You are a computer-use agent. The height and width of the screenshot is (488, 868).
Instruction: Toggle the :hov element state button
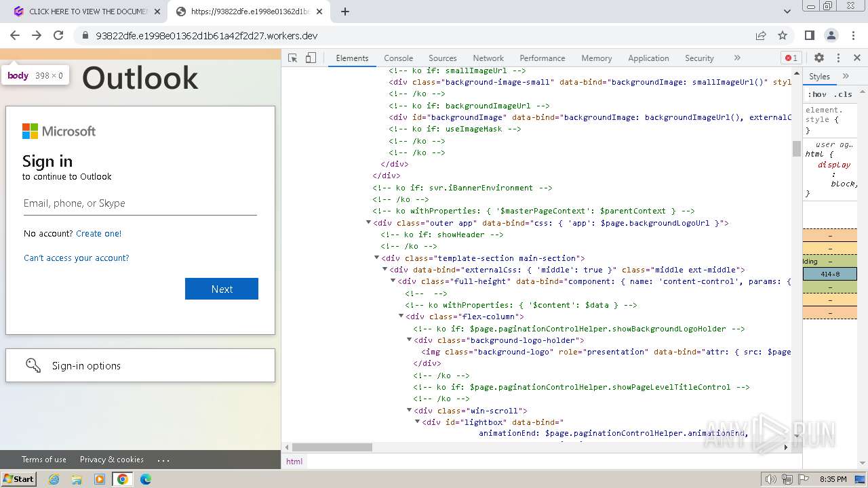coord(817,94)
